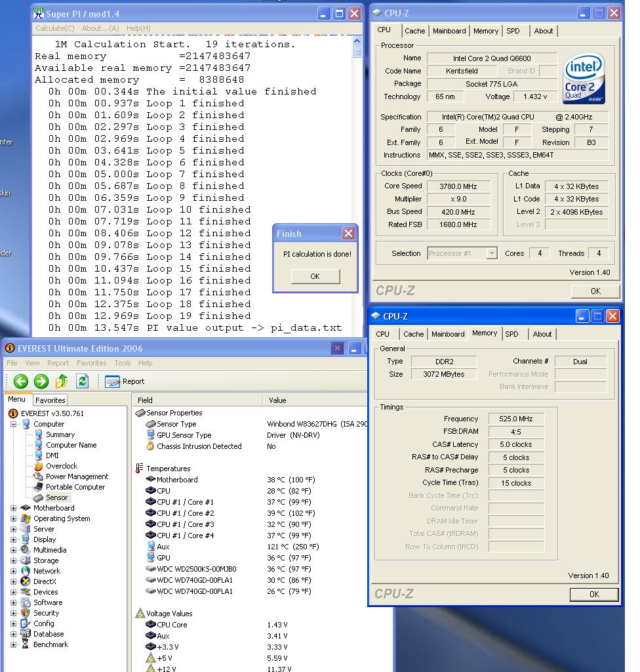This screenshot has height=672, width=640.
Task: Select the DirectX item in the tree
Action: (x=45, y=581)
